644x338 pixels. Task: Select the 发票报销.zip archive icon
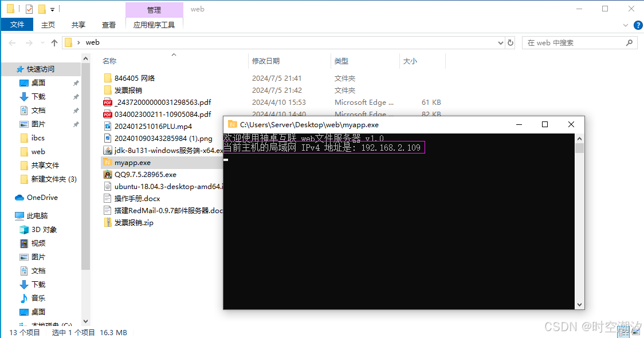tap(108, 223)
